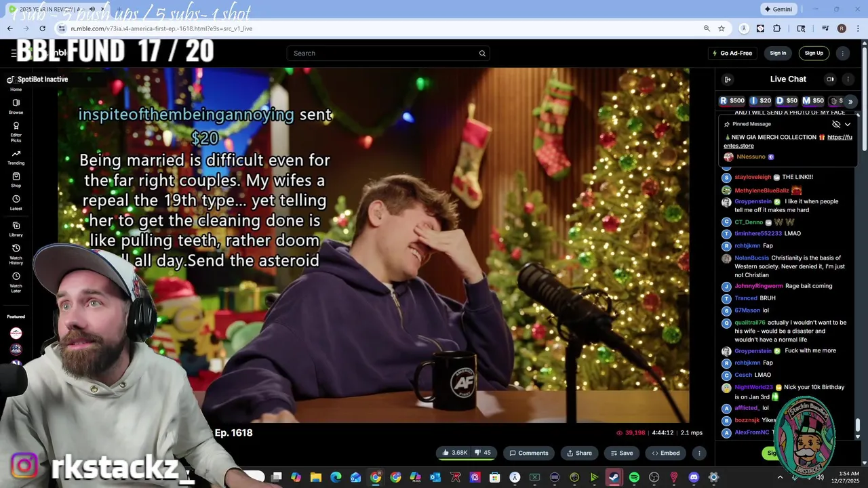
Task: Collapse the Pinned Message chevron
Action: click(x=848, y=124)
